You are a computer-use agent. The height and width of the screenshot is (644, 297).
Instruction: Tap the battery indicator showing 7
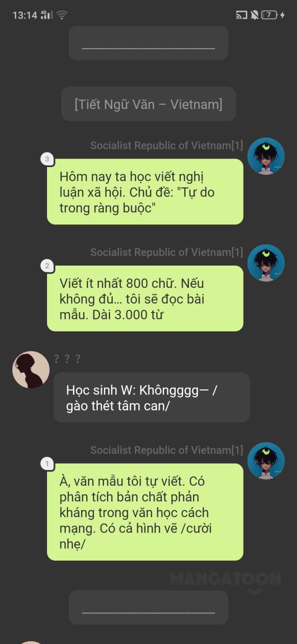(x=269, y=15)
